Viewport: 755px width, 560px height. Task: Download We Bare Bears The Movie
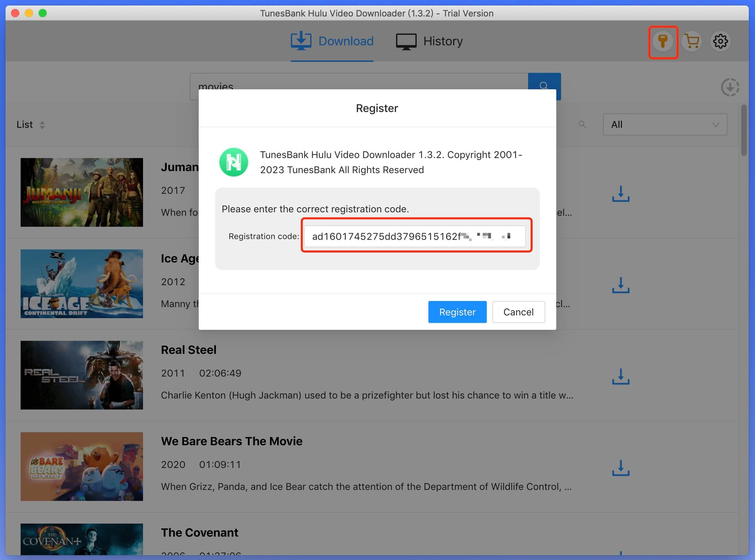click(x=621, y=468)
